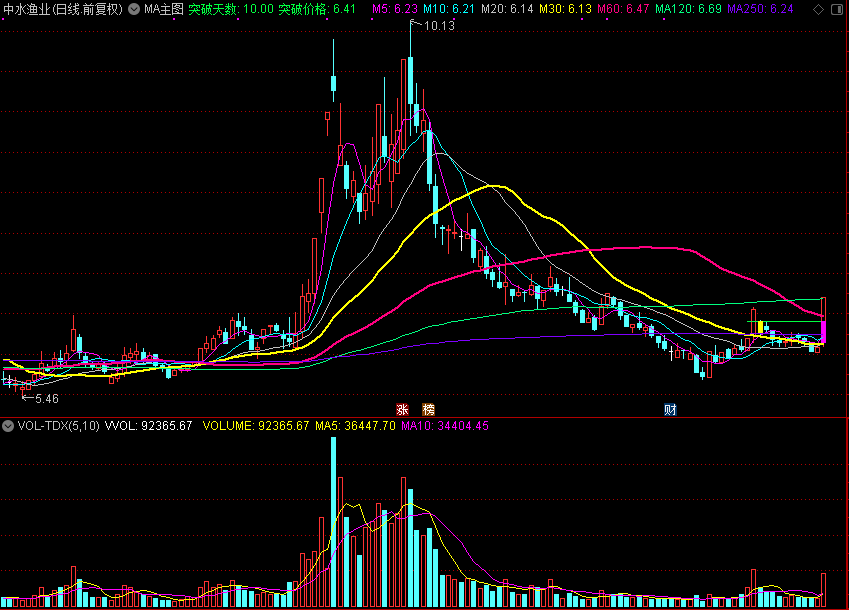Click the M30: 6.13 moving average label

565,9
